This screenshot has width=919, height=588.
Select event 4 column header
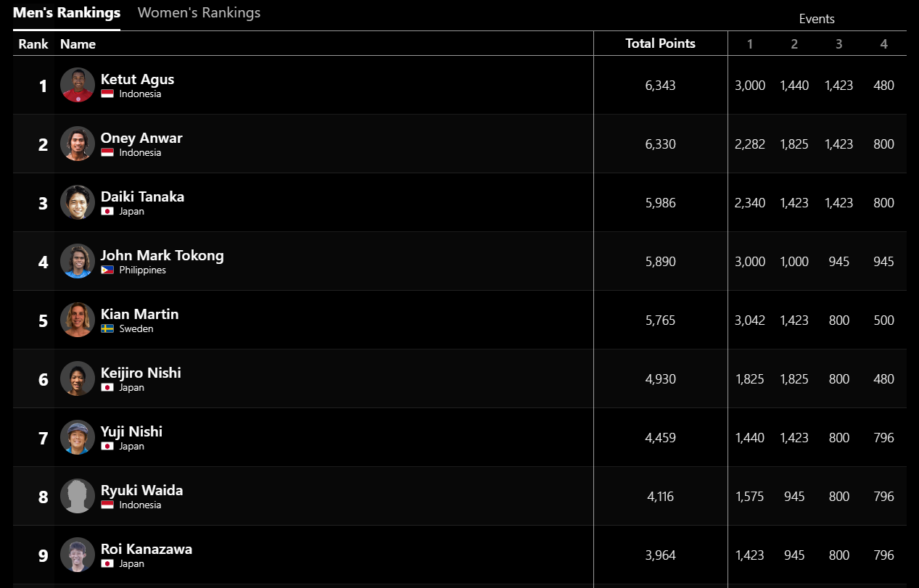(x=883, y=44)
